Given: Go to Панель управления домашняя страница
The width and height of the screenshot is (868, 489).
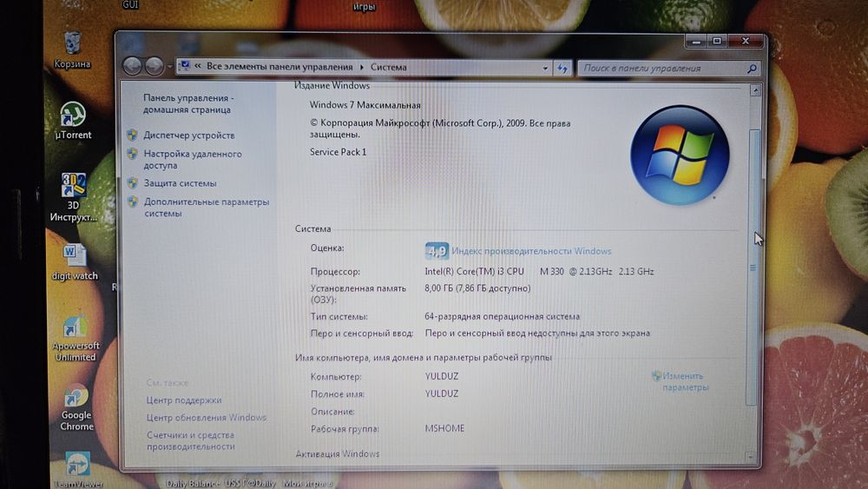Looking at the screenshot, I should coord(188,103).
